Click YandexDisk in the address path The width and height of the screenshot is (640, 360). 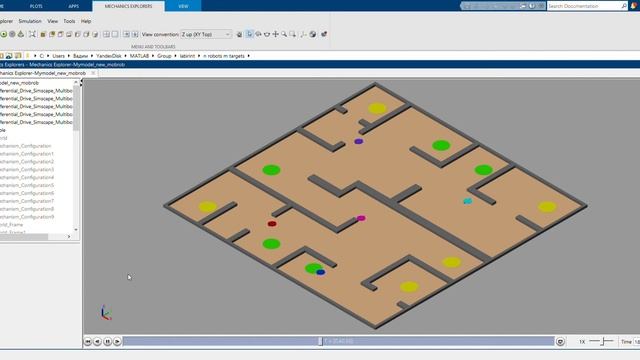(109, 56)
